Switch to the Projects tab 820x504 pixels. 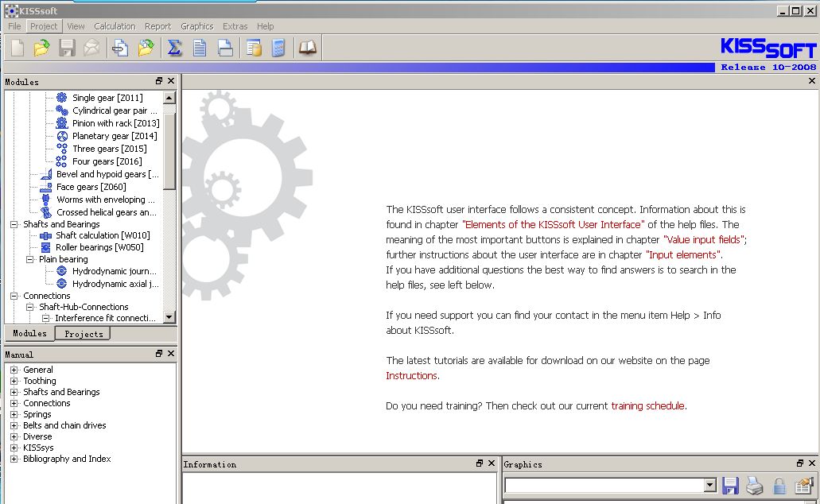84,334
